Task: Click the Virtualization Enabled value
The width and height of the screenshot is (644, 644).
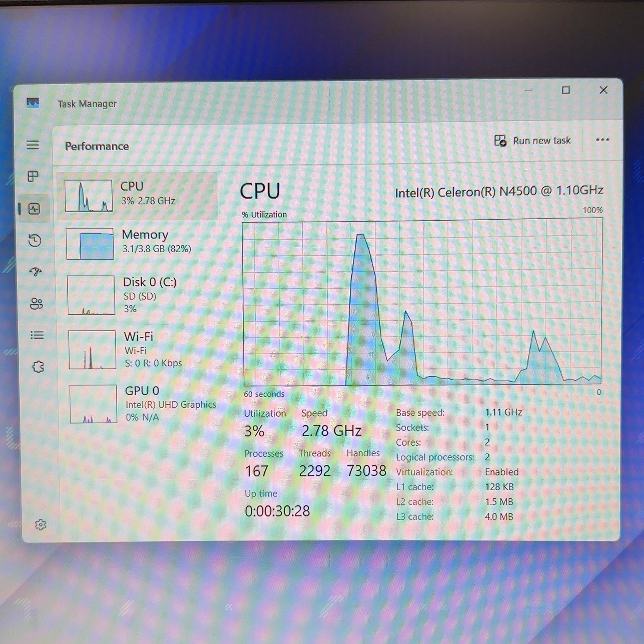Action: click(x=502, y=472)
